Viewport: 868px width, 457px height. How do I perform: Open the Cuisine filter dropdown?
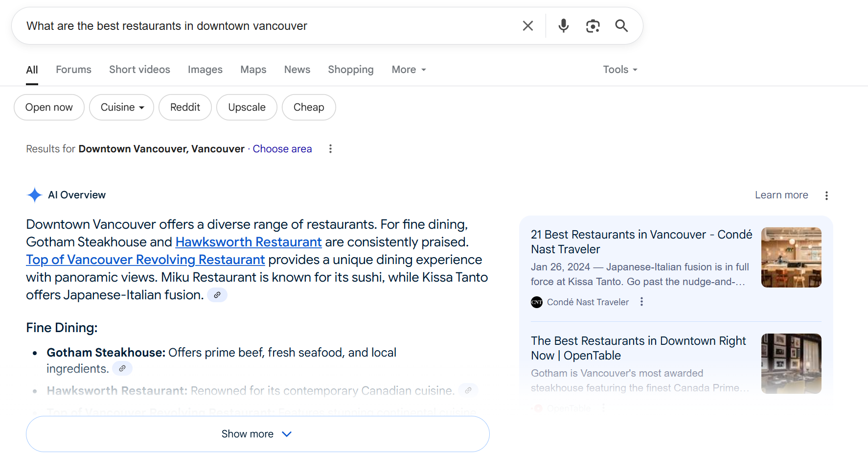121,107
